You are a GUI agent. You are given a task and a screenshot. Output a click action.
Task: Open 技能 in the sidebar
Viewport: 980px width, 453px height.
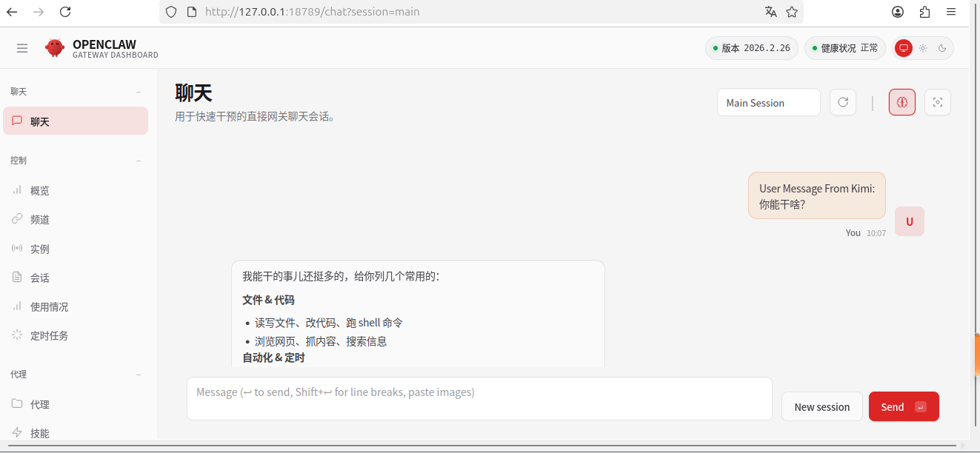[x=76, y=433]
